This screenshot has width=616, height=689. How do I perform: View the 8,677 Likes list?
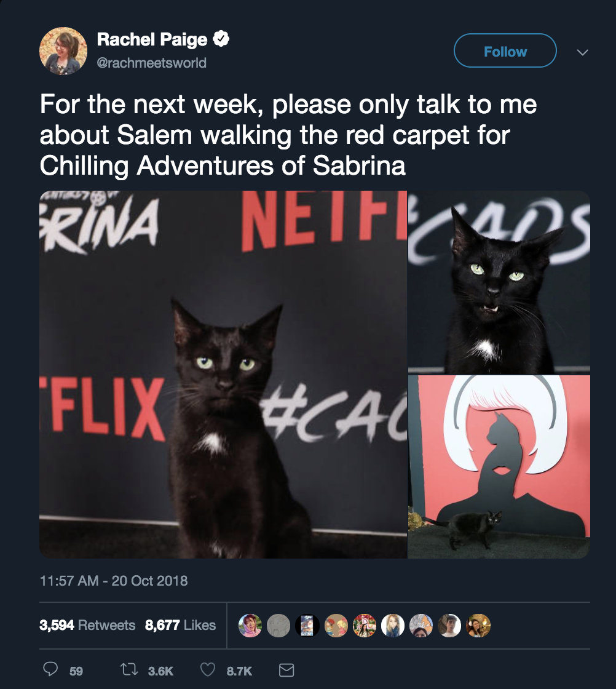click(181, 625)
